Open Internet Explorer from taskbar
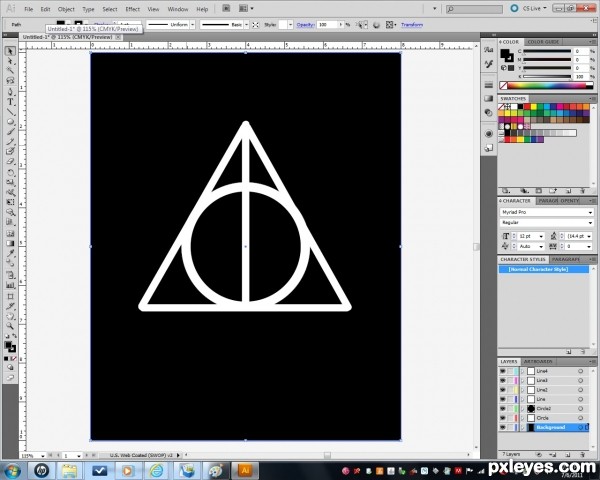This screenshot has height=480, width=600. (156, 470)
